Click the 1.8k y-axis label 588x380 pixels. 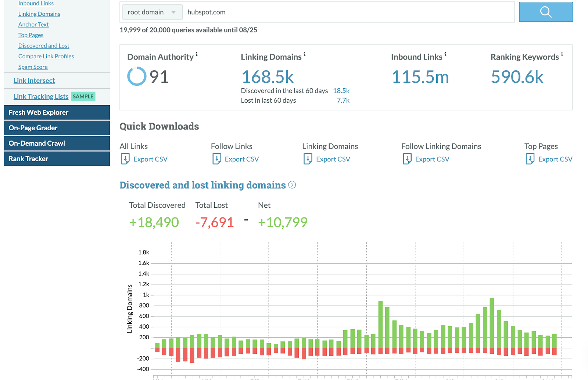point(144,252)
